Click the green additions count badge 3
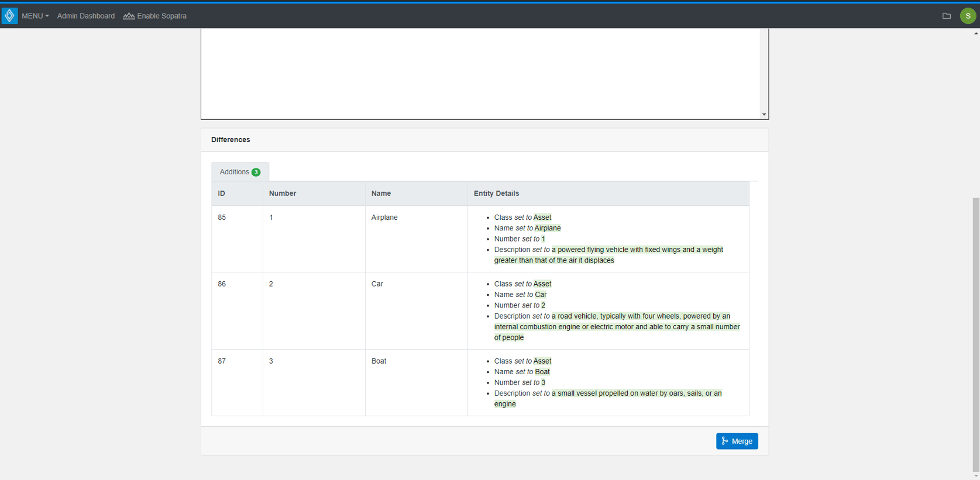Image resolution: width=980 pixels, height=480 pixels. tap(256, 172)
